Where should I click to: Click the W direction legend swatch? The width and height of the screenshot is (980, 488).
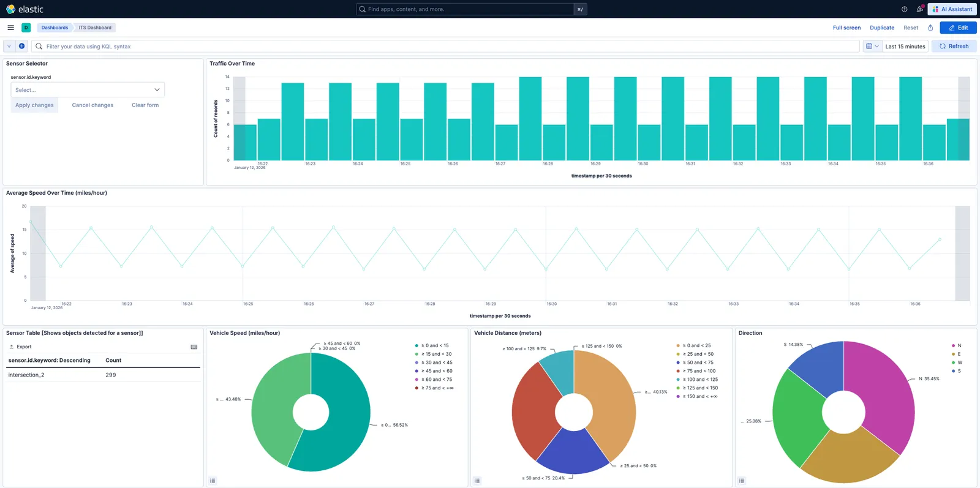coord(953,362)
